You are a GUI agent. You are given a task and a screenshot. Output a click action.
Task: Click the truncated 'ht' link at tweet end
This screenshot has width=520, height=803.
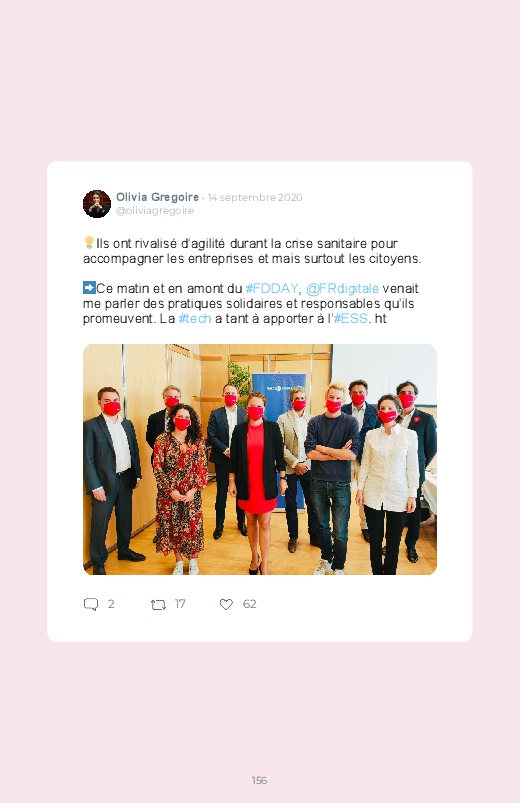[x=380, y=319]
